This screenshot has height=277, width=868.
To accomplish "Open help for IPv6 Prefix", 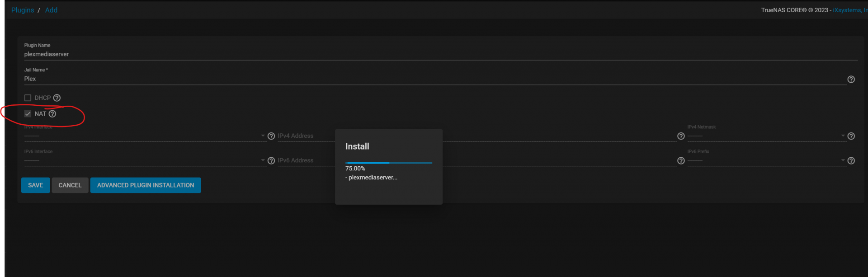I will [x=851, y=160].
